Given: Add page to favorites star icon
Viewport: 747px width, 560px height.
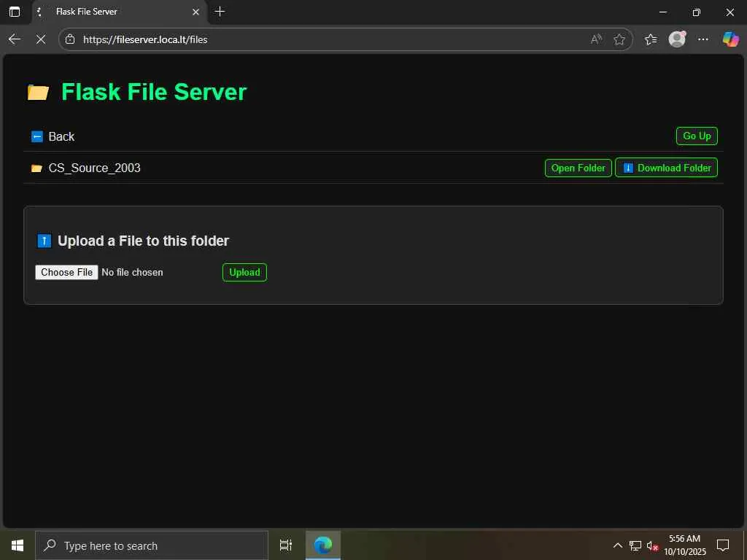Looking at the screenshot, I should (x=619, y=39).
